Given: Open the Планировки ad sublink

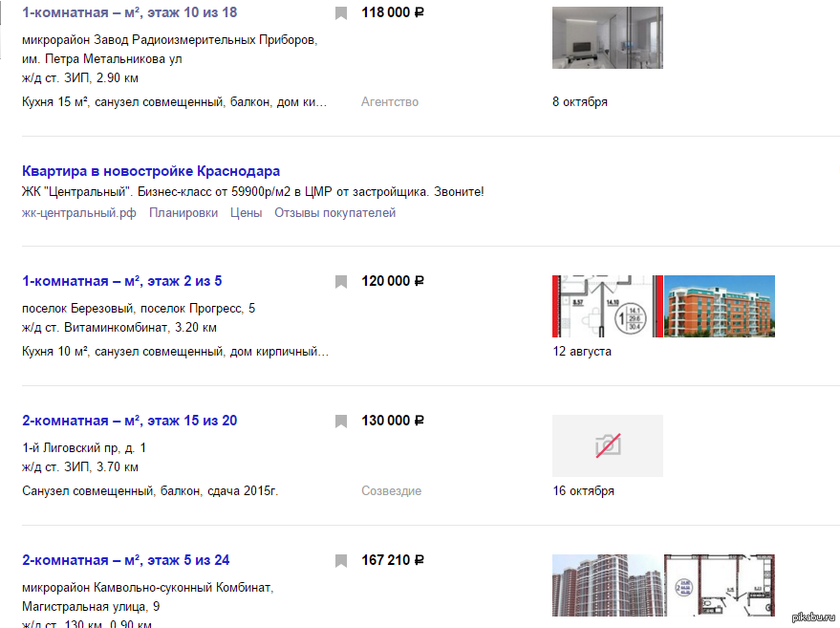Looking at the screenshot, I should point(183,213).
